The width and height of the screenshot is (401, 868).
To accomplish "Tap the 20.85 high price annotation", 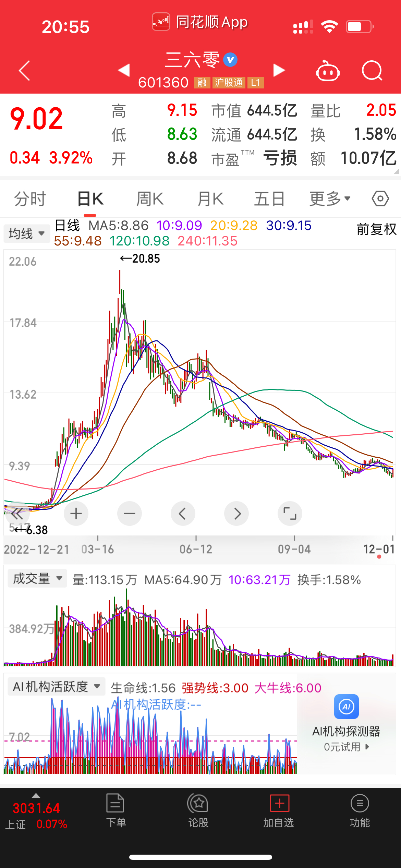I will coord(140,258).
